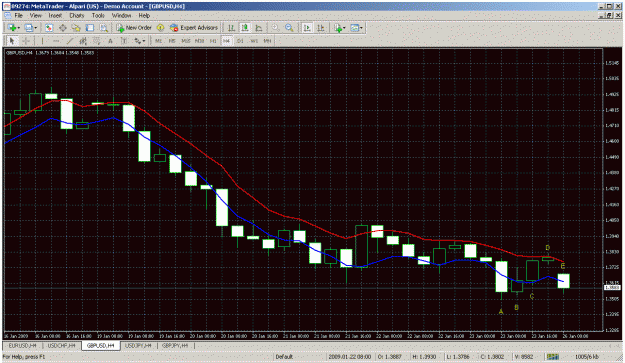The width and height of the screenshot is (625, 363).
Task: Open the Window menu
Action: 121,15
